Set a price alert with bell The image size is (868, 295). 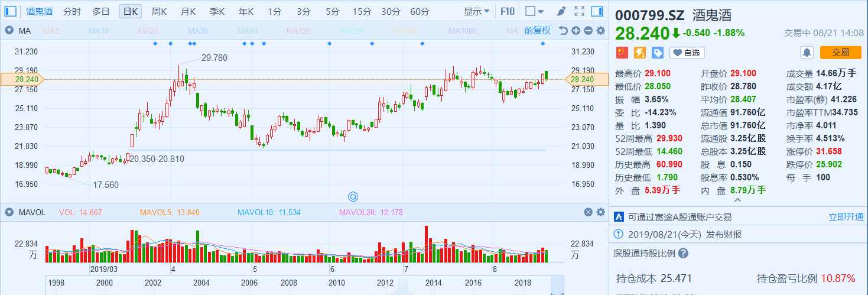pos(807,53)
